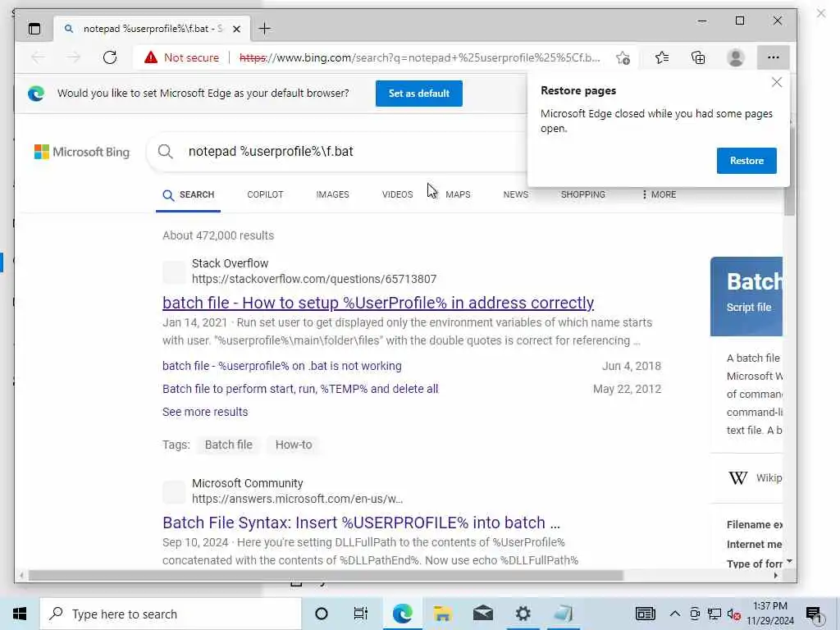Open '%userprofile% on .bat is not working' link
This screenshot has width=840, height=630.
[282, 366]
